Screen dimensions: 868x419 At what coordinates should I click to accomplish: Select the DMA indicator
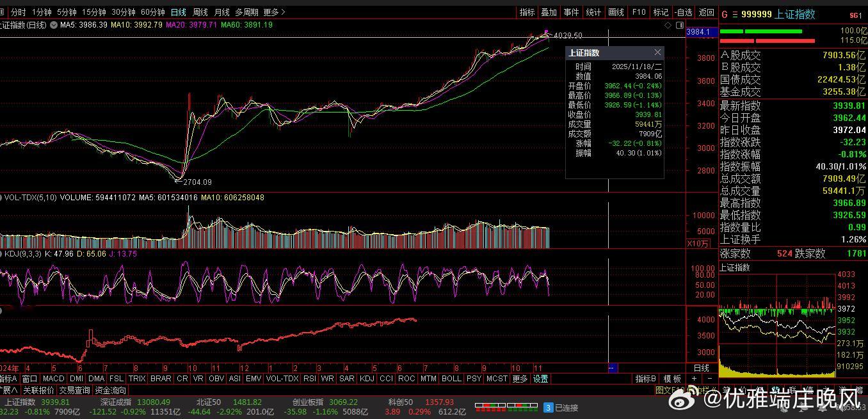[96, 379]
